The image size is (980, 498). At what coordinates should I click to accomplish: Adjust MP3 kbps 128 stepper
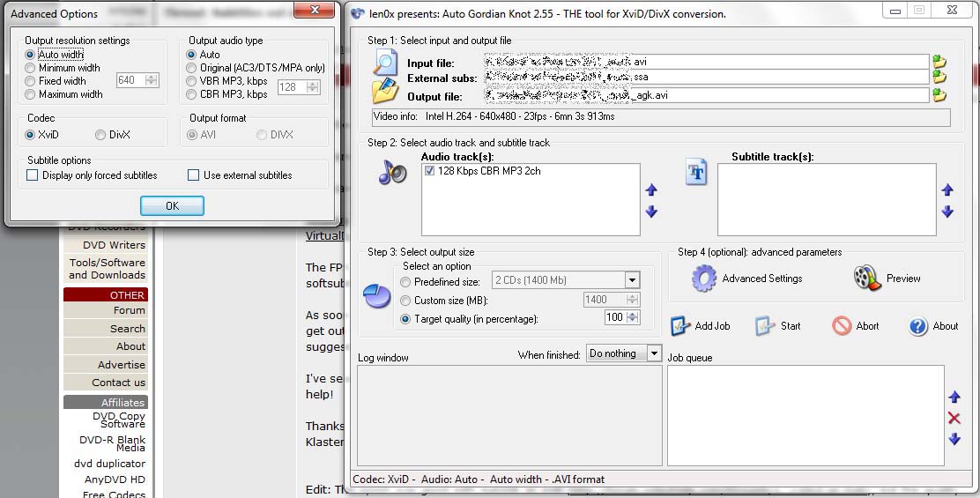tap(313, 87)
